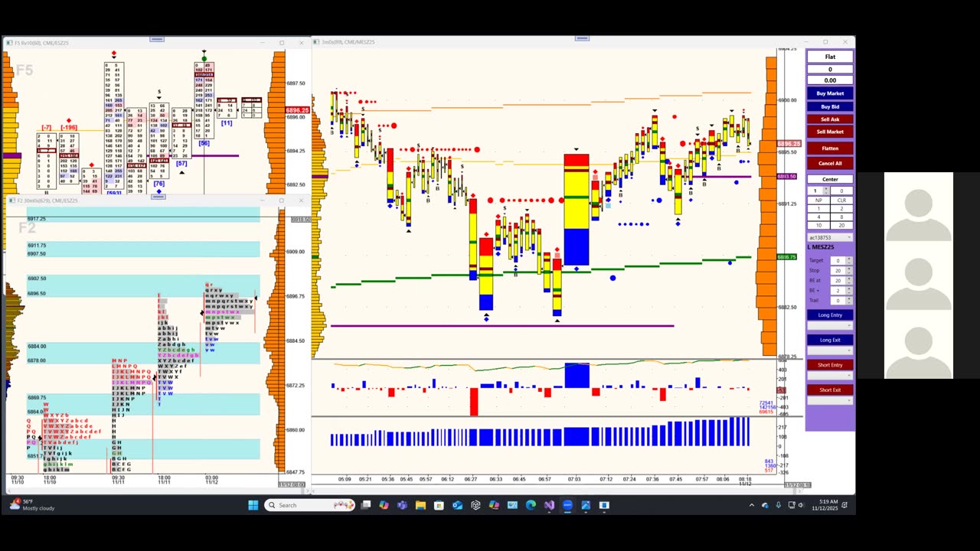980x551 pixels.
Task: Click the Flat position status field
Action: point(830,57)
